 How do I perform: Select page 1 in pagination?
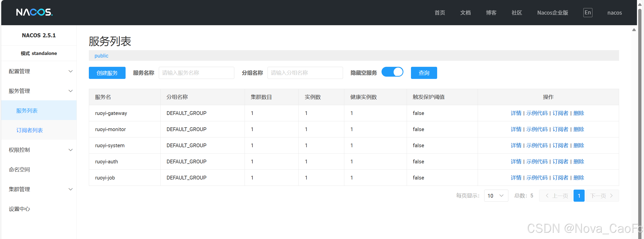[579, 196]
